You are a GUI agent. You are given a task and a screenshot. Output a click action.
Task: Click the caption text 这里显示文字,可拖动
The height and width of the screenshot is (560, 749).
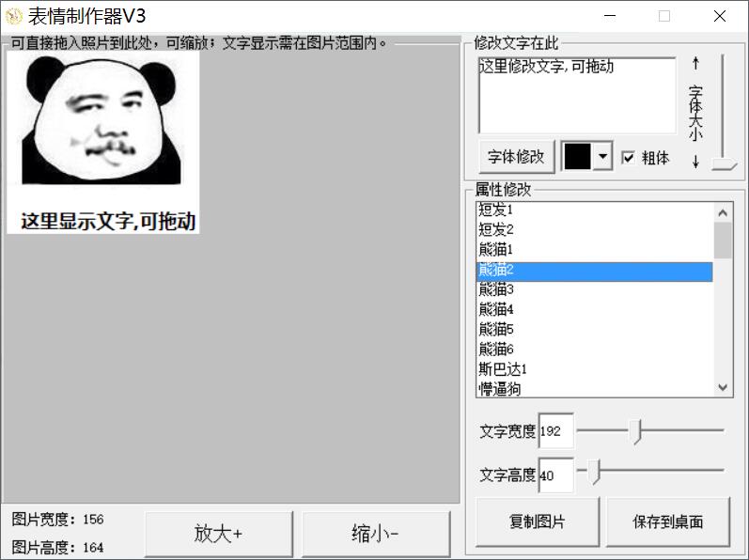point(108,221)
